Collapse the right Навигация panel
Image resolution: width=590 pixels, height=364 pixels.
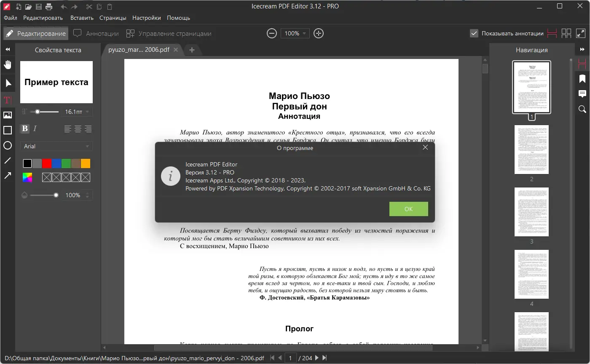click(582, 50)
